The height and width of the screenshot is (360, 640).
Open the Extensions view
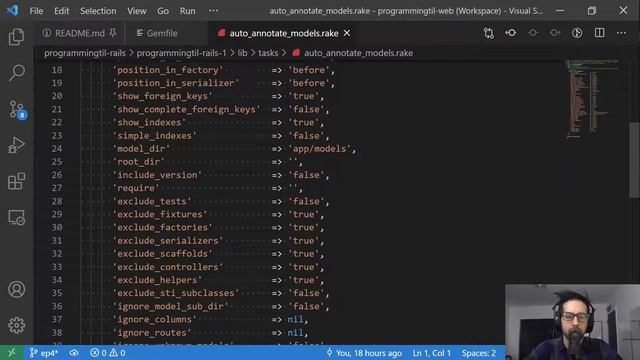tap(16, 181)
